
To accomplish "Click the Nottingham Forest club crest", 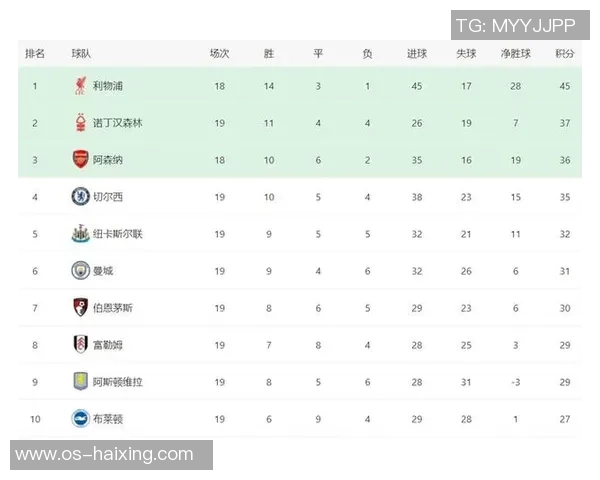I will 80,123.
